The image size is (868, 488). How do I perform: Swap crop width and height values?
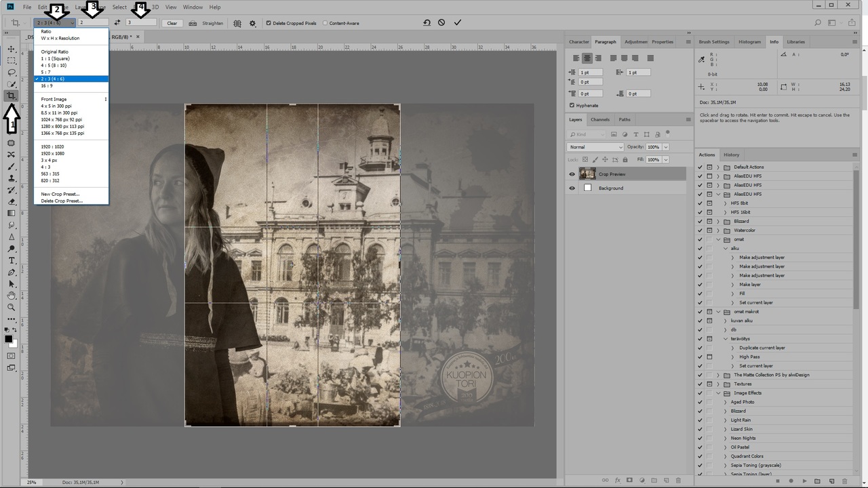pos(117,22)
